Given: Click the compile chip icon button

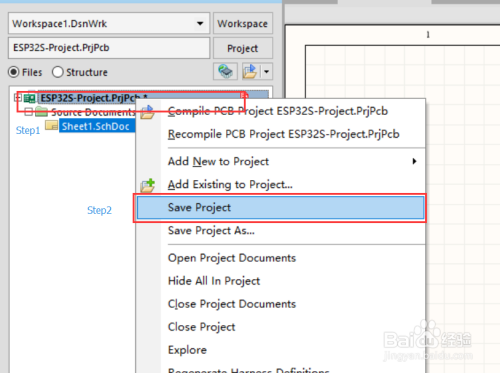Looking at the screenshot, I should point(226,71).
